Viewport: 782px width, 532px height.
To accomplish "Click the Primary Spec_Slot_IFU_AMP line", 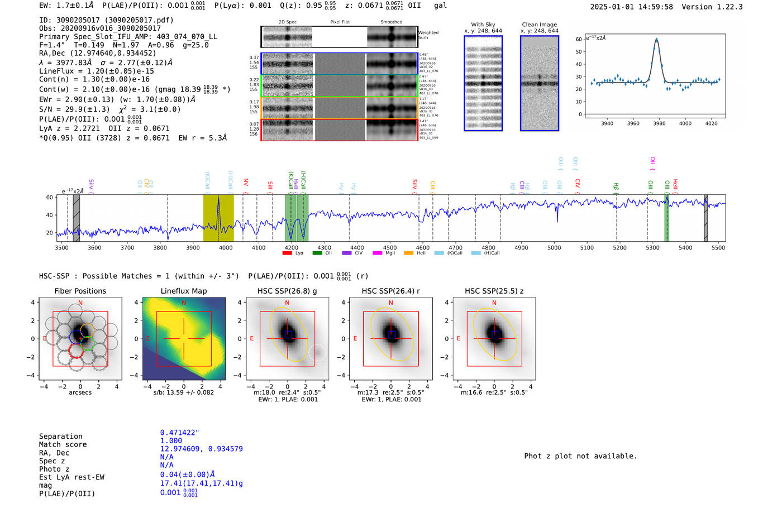I will click(x=128, y=37).
